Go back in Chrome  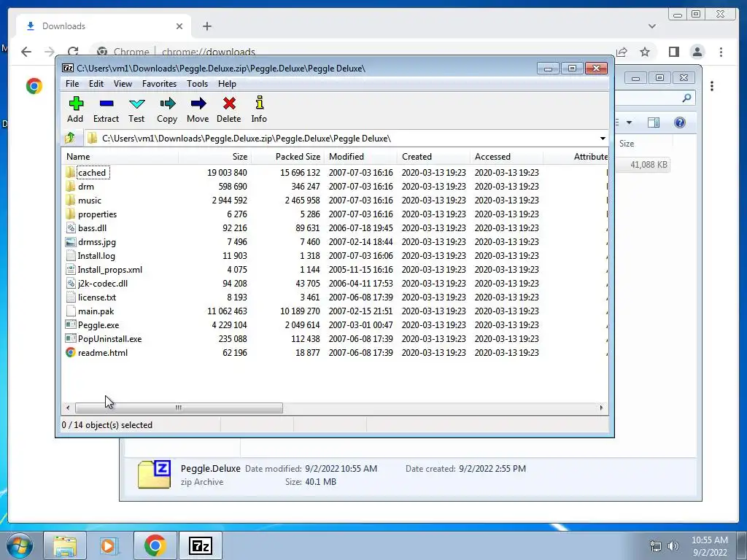pos(26,52)
